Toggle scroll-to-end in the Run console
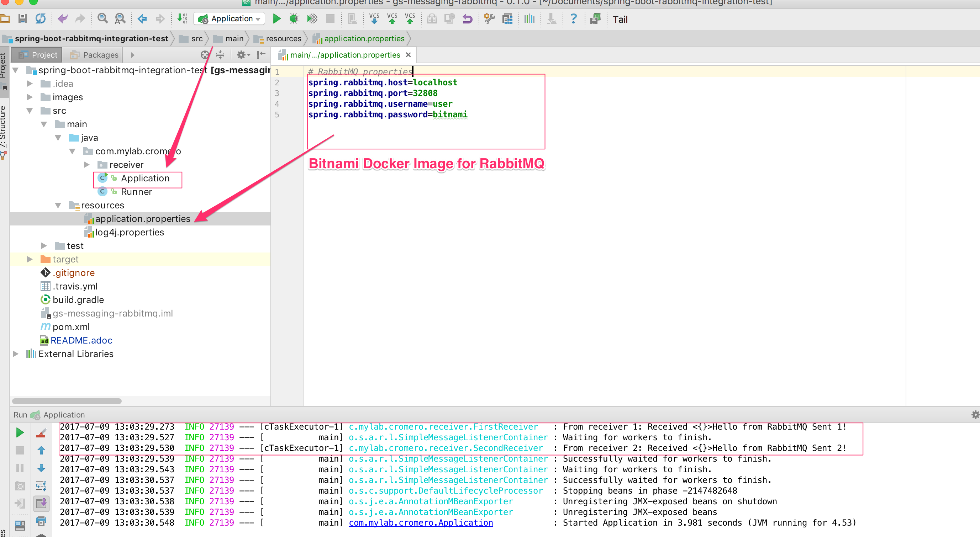 coord(41,504)
